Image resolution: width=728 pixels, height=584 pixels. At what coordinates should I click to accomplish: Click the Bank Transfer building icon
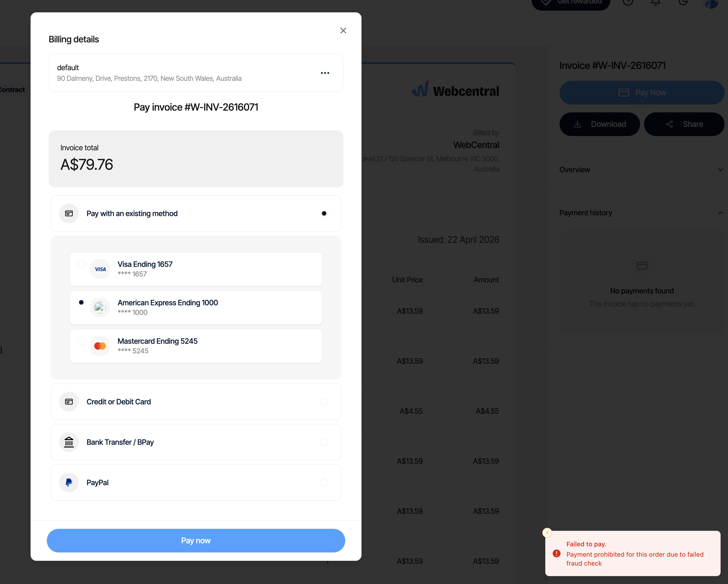[x=69, y=442]
